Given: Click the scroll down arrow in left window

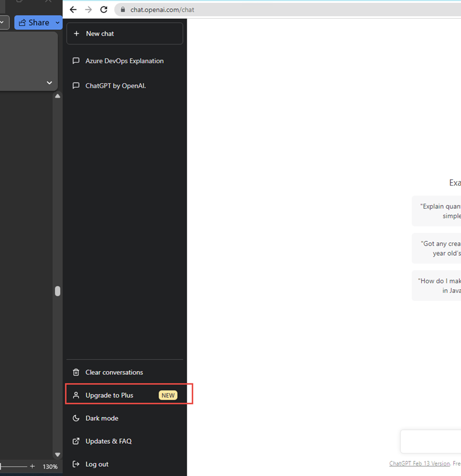Looking at the screenshot, I should tap(57, 454).
